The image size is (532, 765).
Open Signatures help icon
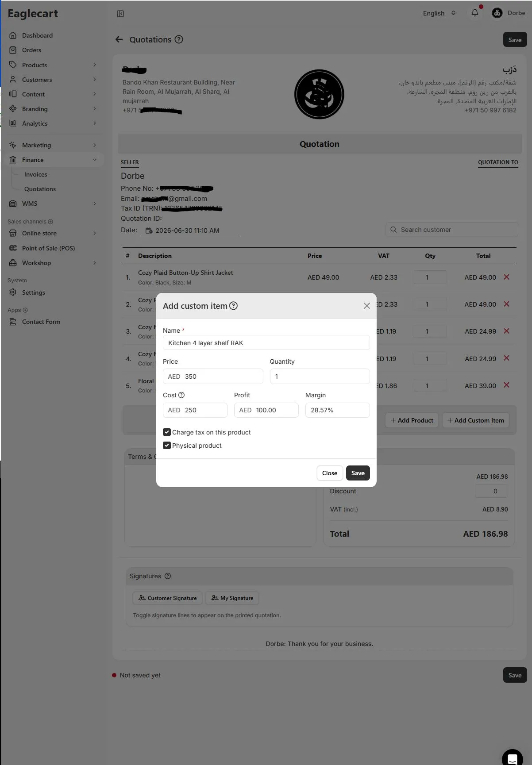[168, 576]
